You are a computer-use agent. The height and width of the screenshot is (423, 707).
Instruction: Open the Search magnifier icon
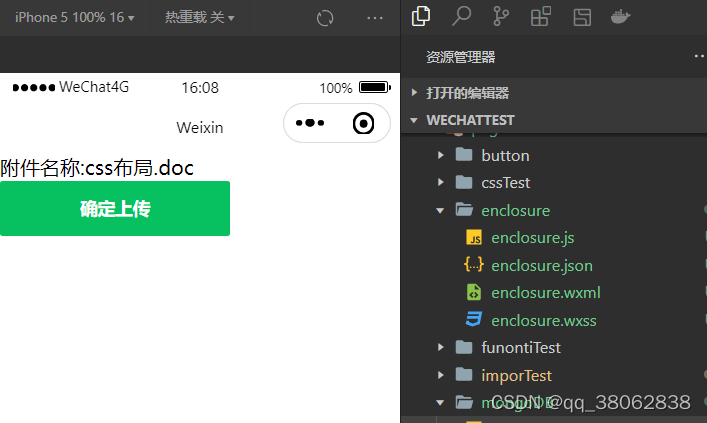(x=461, y=17)
